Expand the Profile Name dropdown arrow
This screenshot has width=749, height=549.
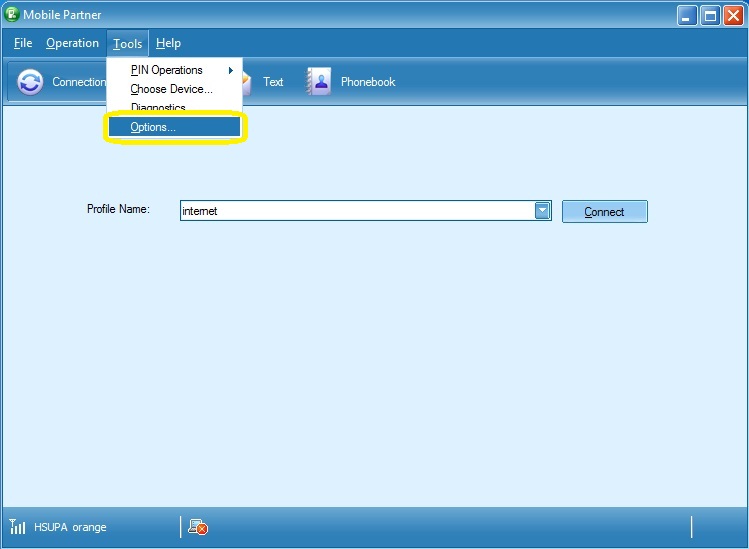pyautogui.click(x=542, y=211)
